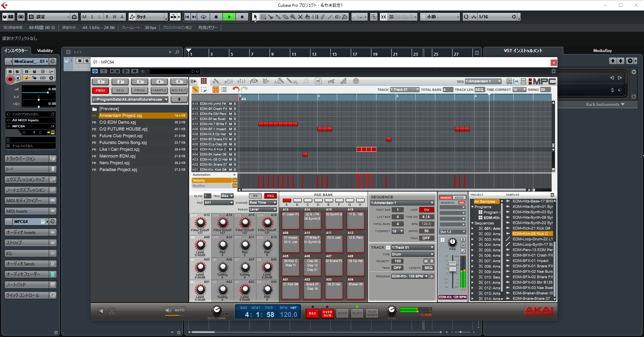Click the MPC pencil draw tool
This screenshot has height=337, width=644.
195,90
